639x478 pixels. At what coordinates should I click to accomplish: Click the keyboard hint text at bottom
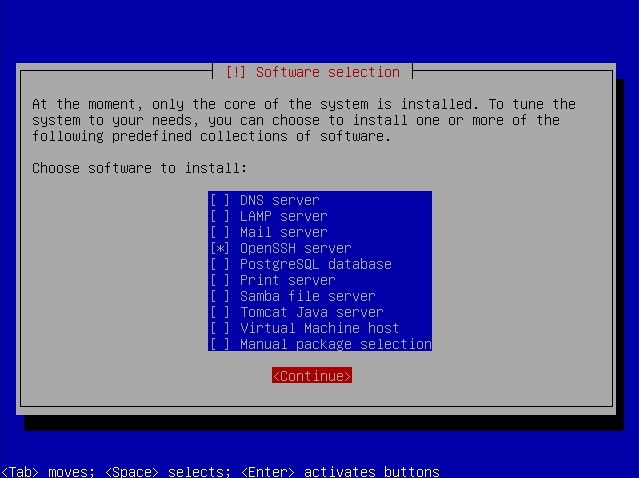220,471
